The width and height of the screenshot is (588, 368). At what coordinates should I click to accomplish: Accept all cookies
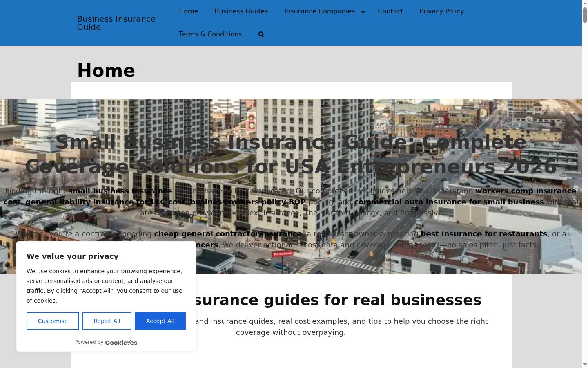[x=160, y=321]
